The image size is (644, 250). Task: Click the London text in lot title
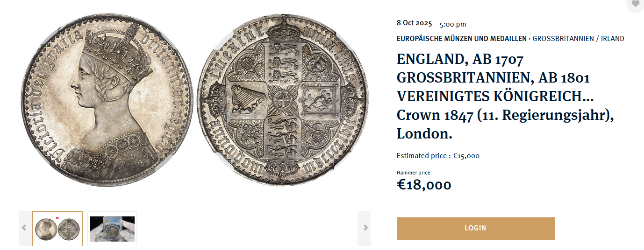[x=424, y=134]
